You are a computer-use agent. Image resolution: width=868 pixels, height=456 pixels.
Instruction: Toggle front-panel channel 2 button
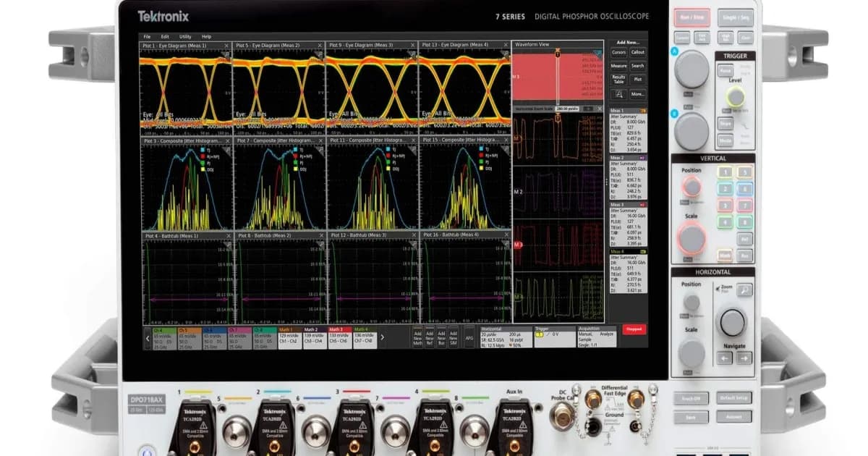point(725,189)
